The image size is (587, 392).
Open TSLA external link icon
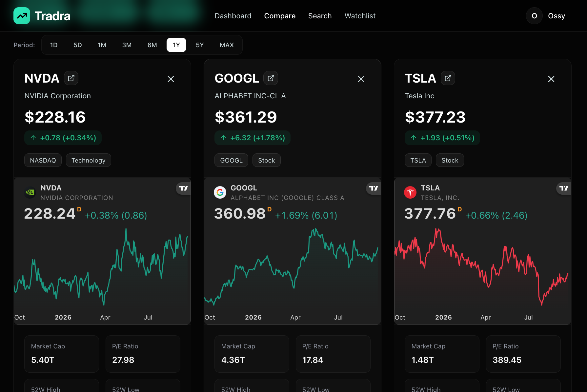(x=448, y=78)
